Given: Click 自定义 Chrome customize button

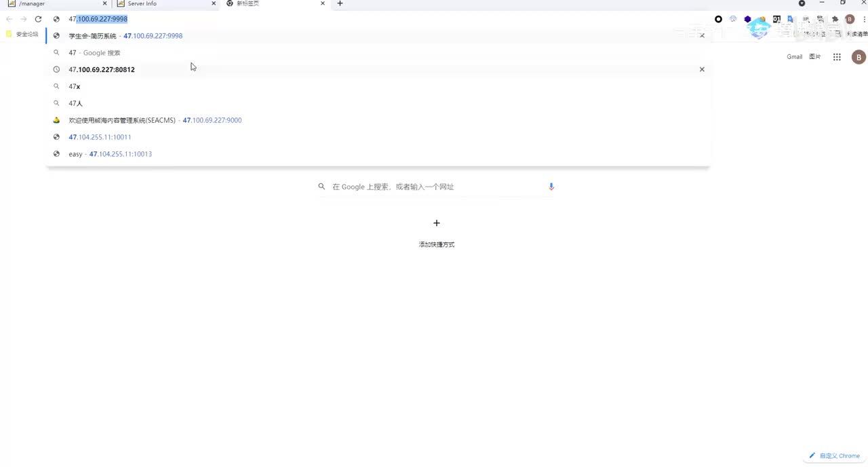Looking at the screenshot, I should click(x=835, y=456).
